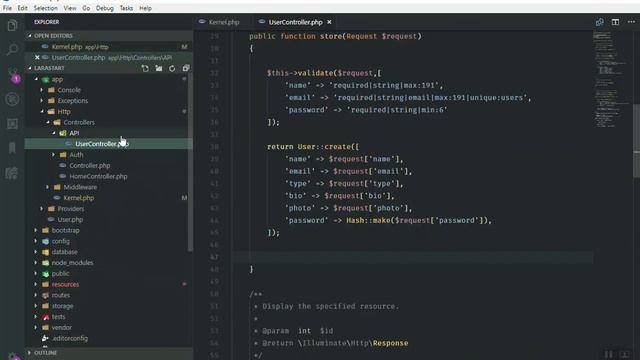Click 'Display the specified resource.' comment text
This screenshot has height=360, width=640.
(331, 306)
